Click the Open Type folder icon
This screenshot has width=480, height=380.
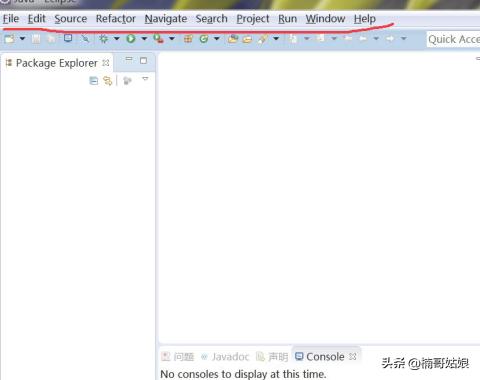233,39
